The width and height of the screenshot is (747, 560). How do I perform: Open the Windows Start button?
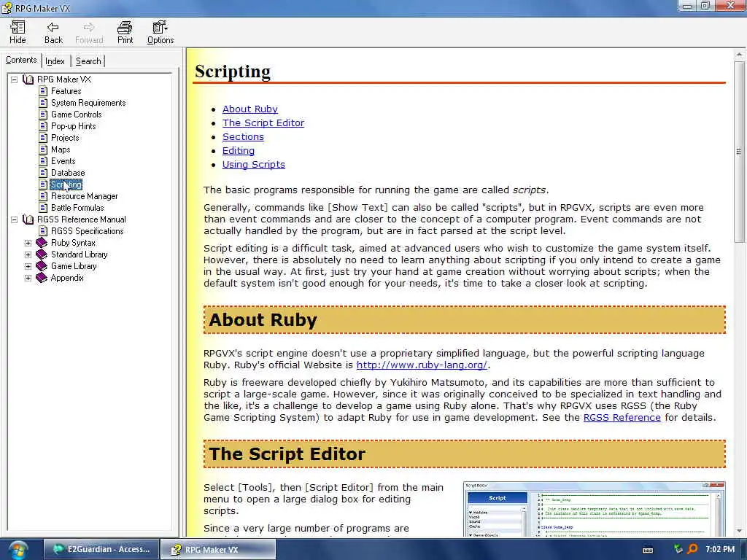click(x=18, y=551)
